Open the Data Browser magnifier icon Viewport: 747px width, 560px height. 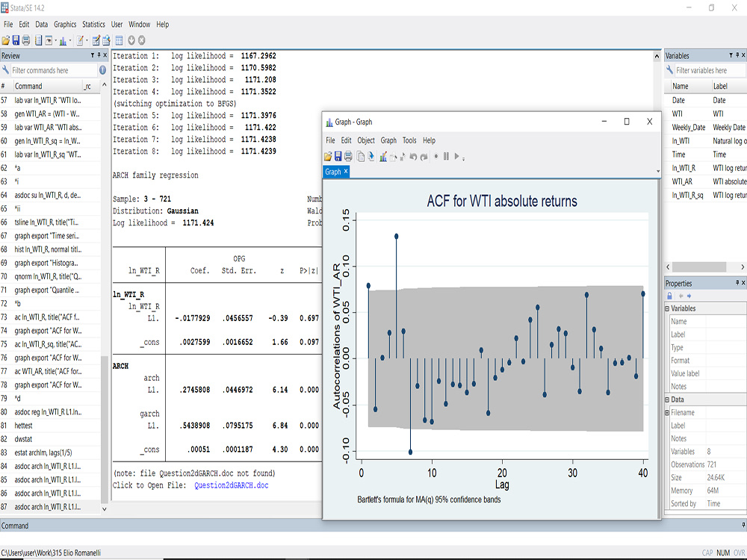point(106,40)
